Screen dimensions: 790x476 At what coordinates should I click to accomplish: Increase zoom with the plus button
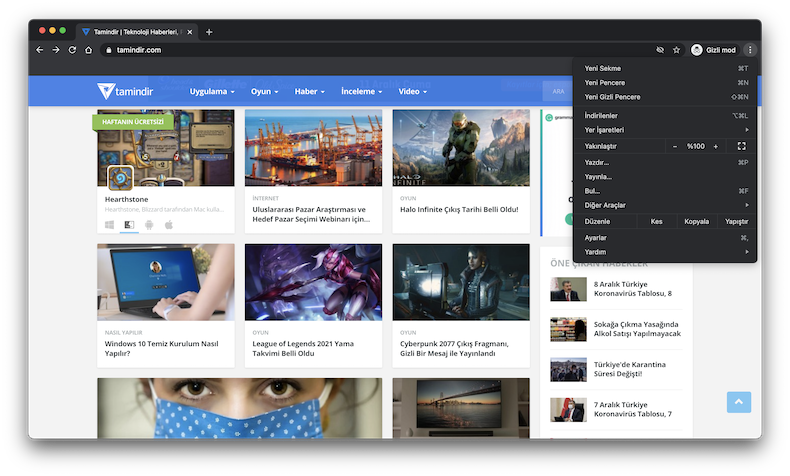click(x=715, y=147)
